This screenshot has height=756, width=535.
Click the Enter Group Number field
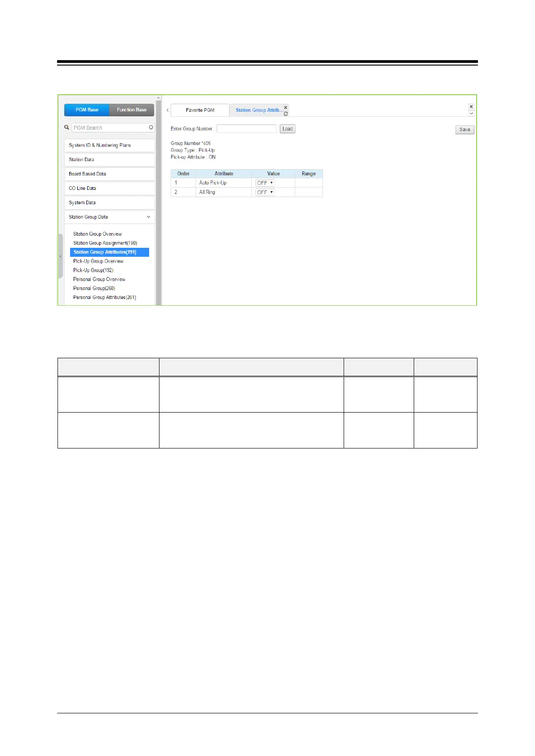click(x=246, y=129)
